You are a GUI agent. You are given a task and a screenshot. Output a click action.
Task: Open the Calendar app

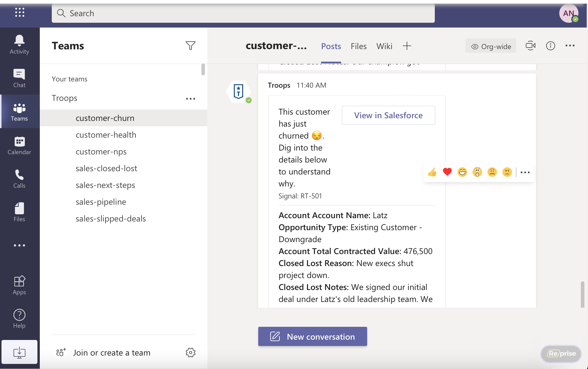(x=19, y=145)
